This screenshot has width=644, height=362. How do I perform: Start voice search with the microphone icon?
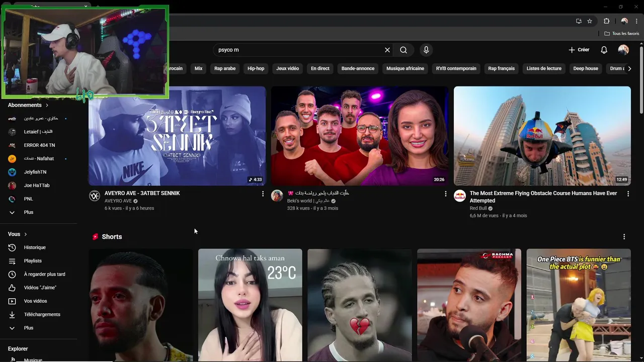[x=426, y=50]
